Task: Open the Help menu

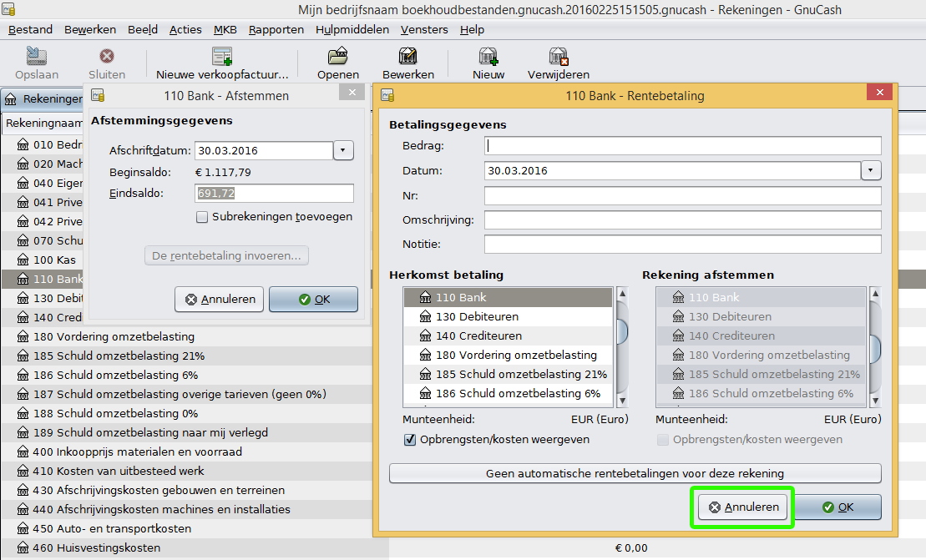Action: [x=472, y=29]
